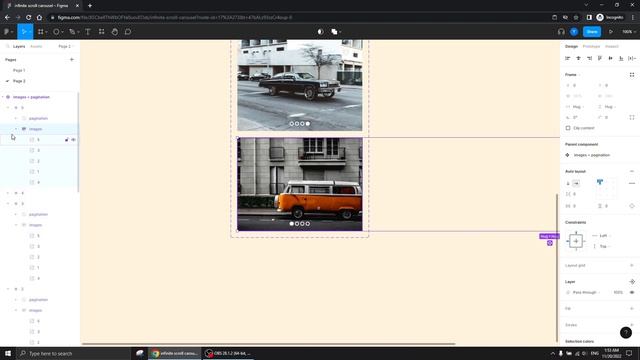Select the Comment tool

coord(128,31)
